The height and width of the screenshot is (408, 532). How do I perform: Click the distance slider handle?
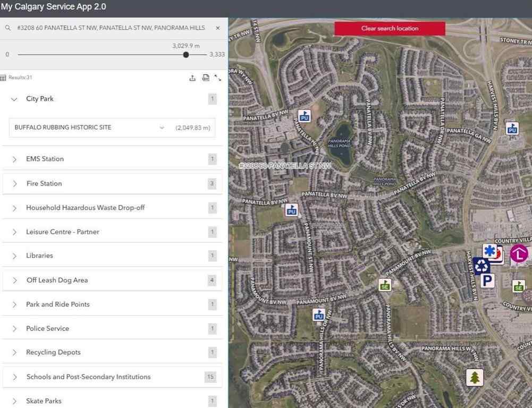pos(185,54)
